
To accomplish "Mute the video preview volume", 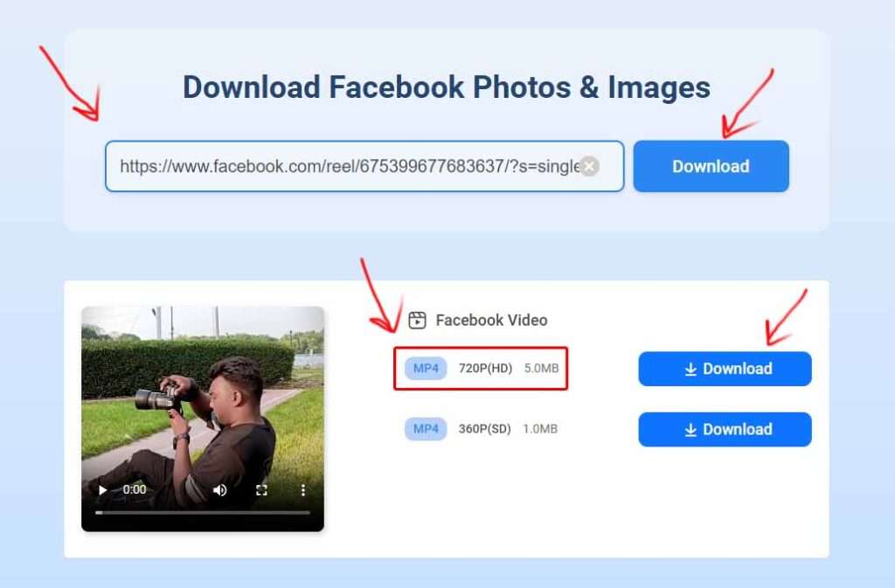I will point(219,490).
